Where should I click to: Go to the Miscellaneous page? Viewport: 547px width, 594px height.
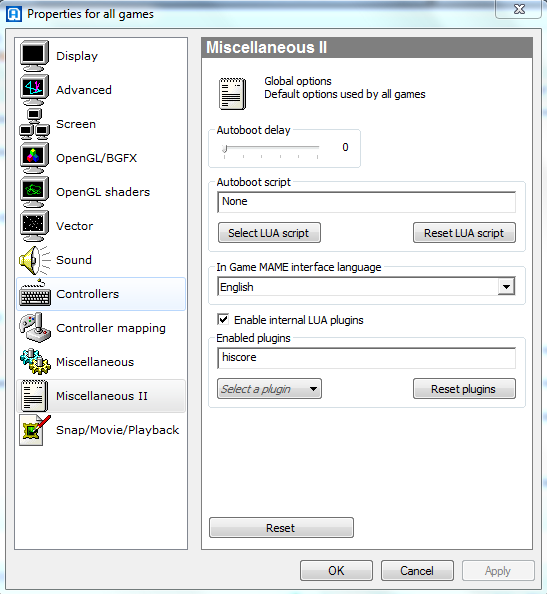(x=101, y=362)
